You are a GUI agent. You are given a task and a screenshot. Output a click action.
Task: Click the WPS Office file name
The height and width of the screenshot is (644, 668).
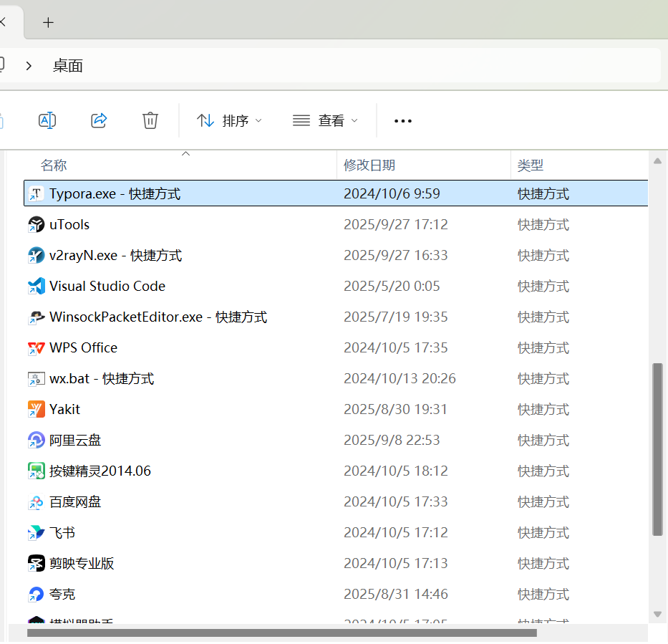pyautogui.click(x=84, y=347)
